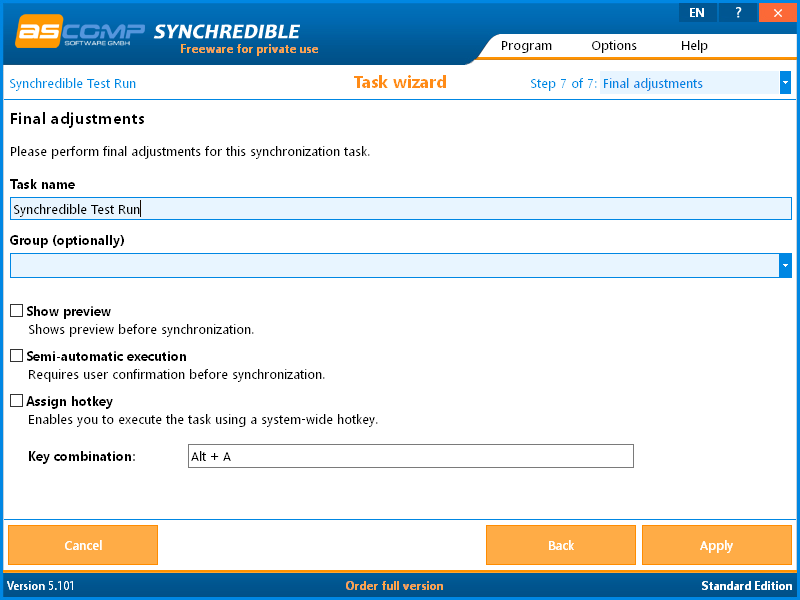Click the ASCOMP logo in header
The width and height of the screenshot is (800, 600).
80,32
